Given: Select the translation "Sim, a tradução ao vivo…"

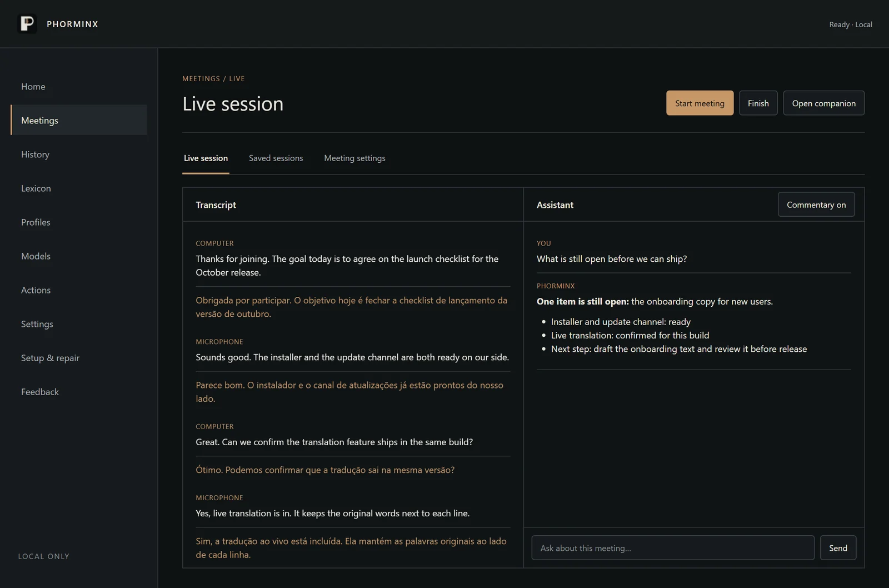Looking at the screenshot, I should tap(351, 548).
